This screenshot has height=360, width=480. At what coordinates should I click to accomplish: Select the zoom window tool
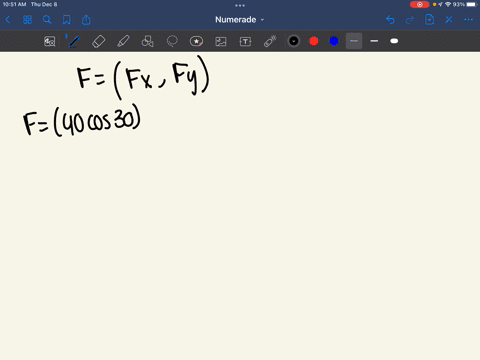point(50,41)
